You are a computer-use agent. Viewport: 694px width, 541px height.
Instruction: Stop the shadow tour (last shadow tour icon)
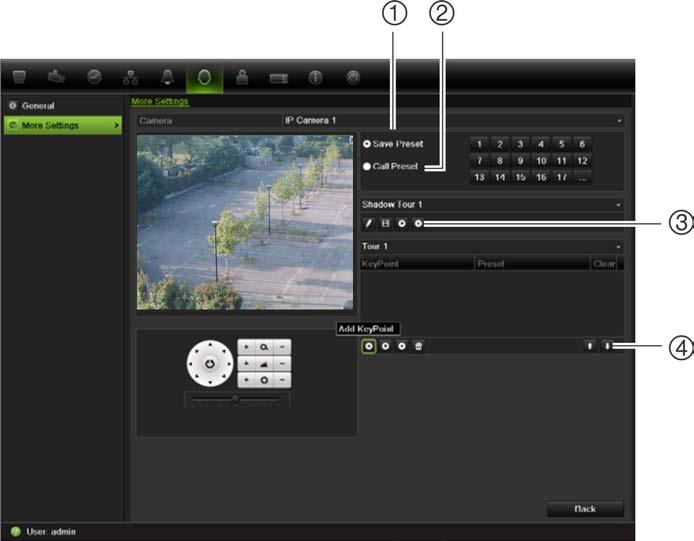pos(418,224)
